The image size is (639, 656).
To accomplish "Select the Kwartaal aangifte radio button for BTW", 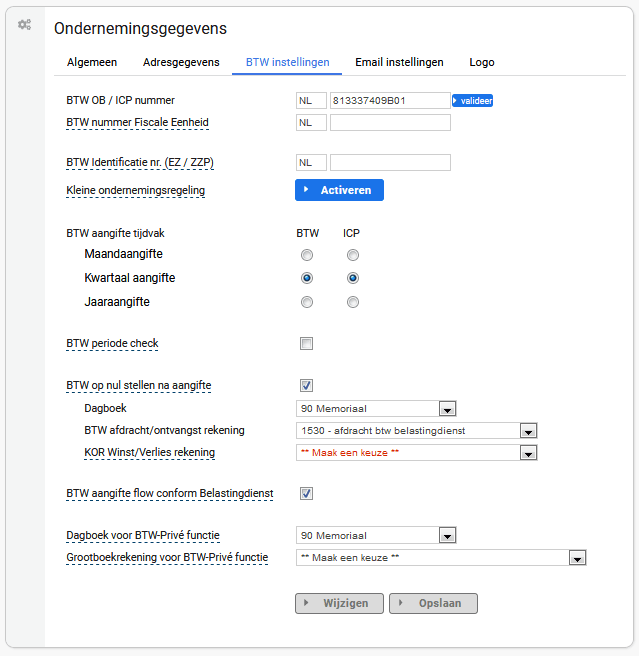I will point(307,278).
